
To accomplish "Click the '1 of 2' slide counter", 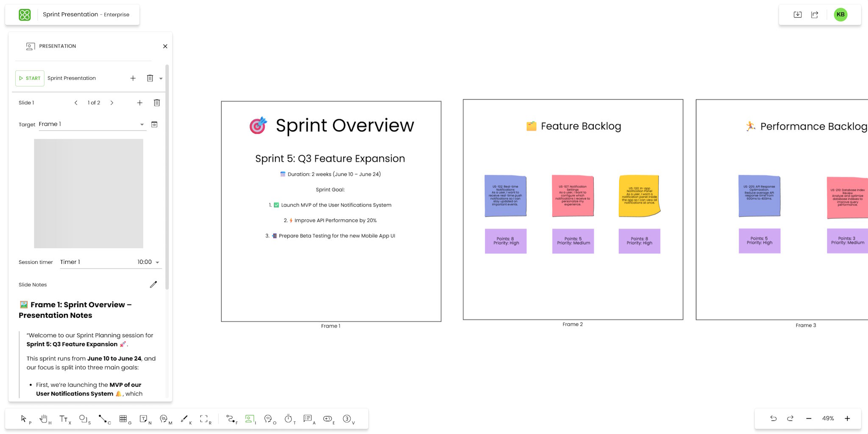I will [94, 103].
